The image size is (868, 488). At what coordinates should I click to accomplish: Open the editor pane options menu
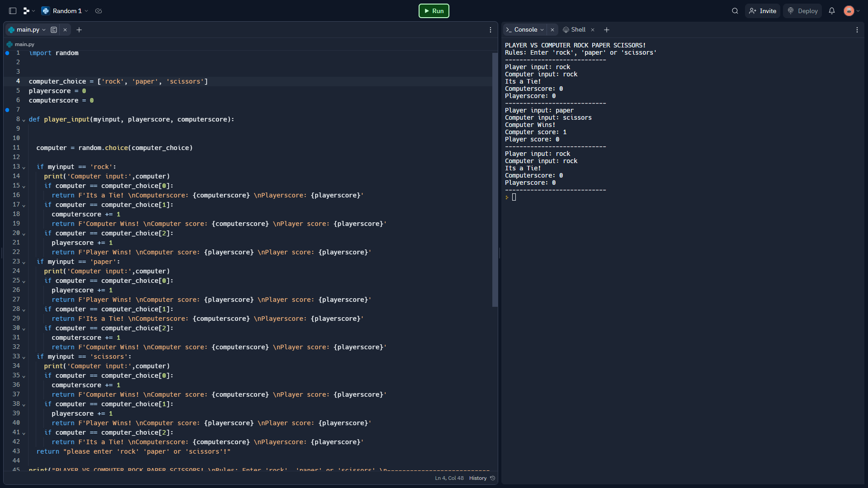click(x=491, y=30)
